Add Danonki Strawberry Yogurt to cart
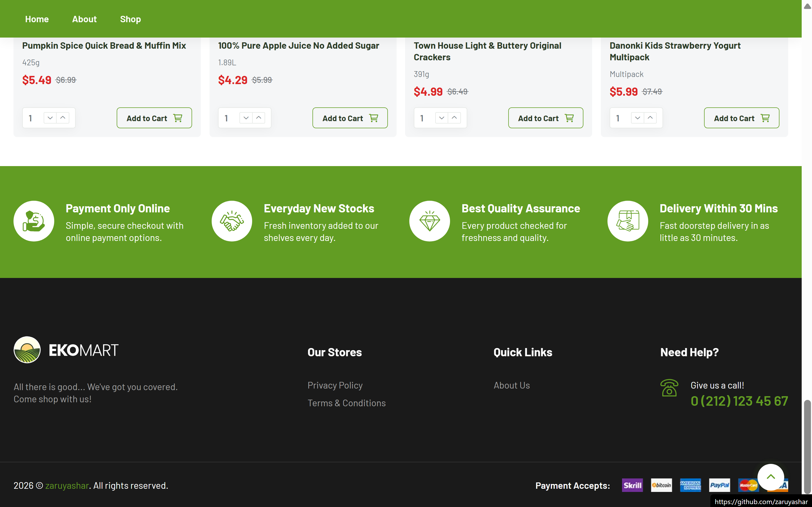The height and width of the screenshot is (507, 812). 741,118
